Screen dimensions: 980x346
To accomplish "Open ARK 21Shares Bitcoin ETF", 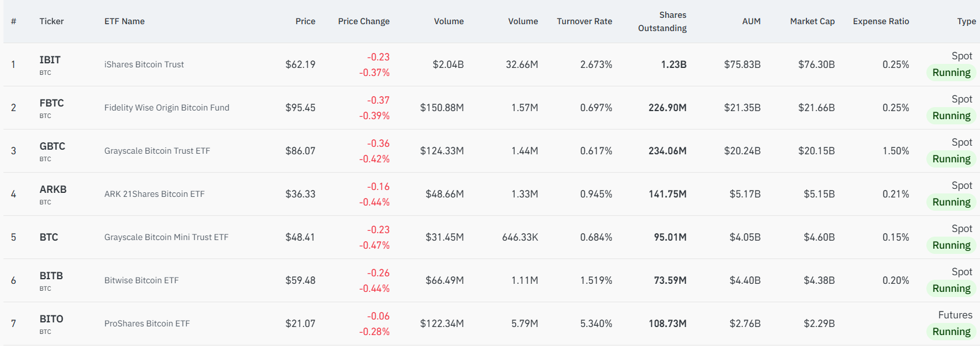I will (154, 194).
